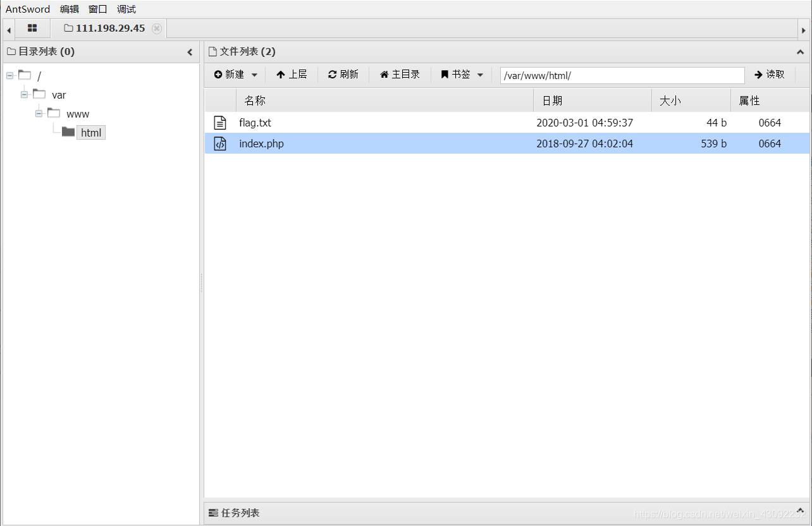Screen dimensions: 812x526
Task: Select the var folder in tree
Action: pyautogui.click(x=59, y=95)
